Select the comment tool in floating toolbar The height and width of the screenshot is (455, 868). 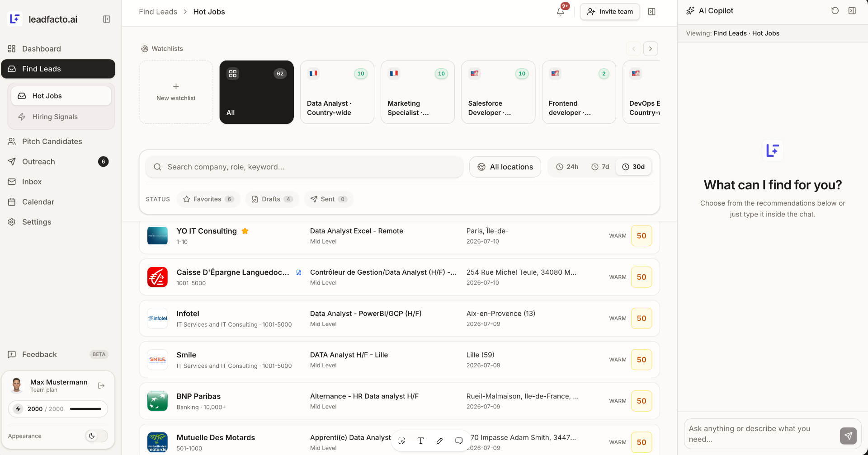click(458, 441)
